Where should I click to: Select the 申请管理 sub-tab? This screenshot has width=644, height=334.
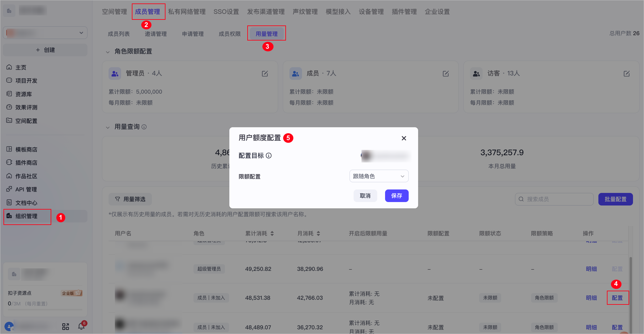click(x=193, y=34)
